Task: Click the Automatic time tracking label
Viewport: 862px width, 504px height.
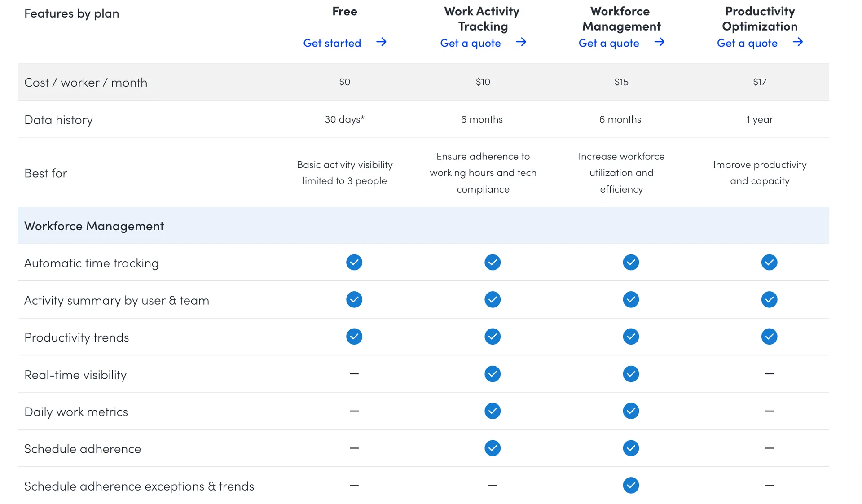Action: 92,263
